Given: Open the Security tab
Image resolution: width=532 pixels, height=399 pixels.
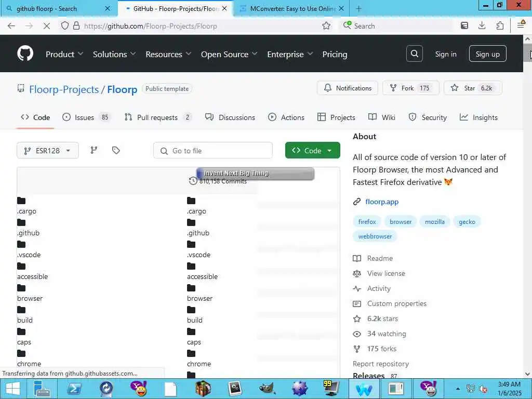Looking at the screenshot, I should tap(428, 117).
